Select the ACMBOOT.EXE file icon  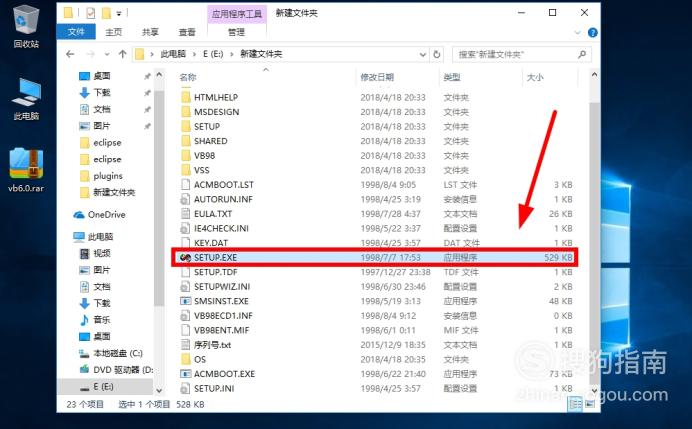(185, 374)
